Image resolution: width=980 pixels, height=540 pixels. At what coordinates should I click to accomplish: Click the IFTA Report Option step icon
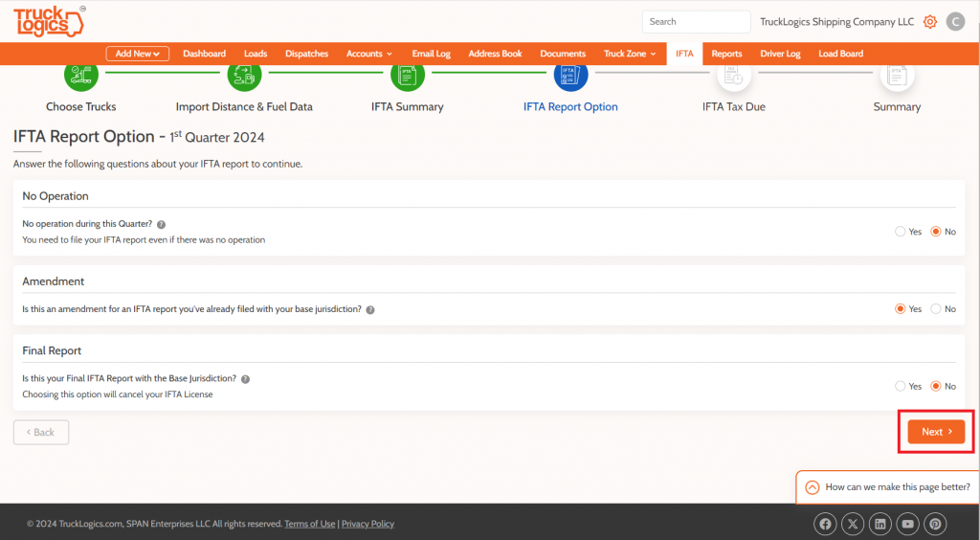click(570, 77)
